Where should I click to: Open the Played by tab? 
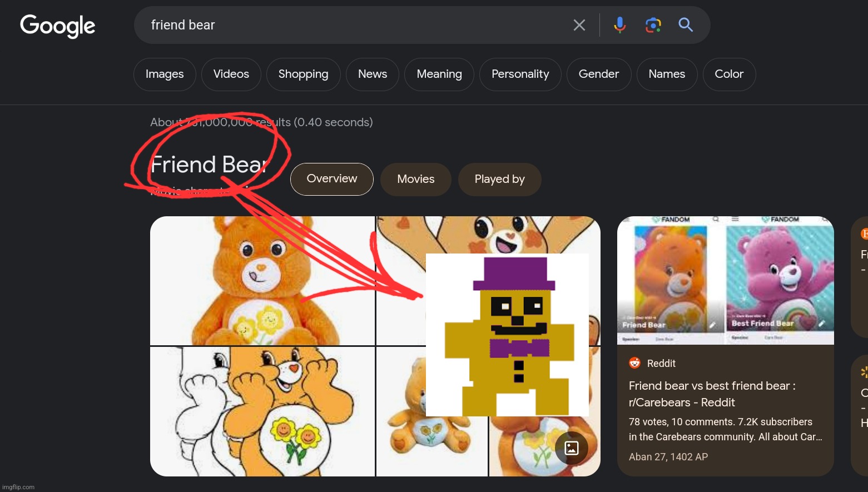[x=500, y=179]
